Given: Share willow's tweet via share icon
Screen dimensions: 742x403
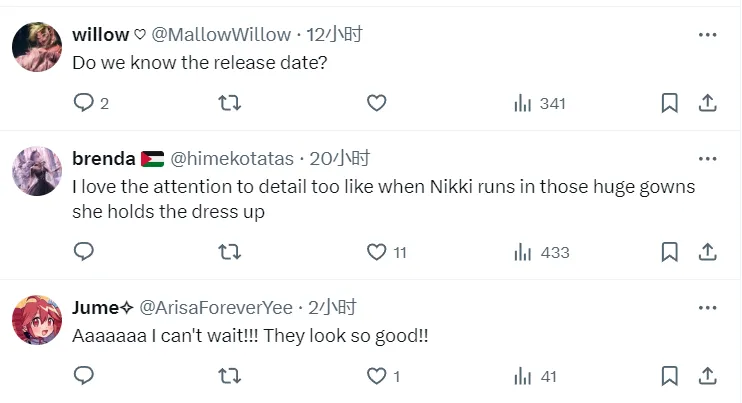Looking at the screenshot, I should (x=706, y=103).
